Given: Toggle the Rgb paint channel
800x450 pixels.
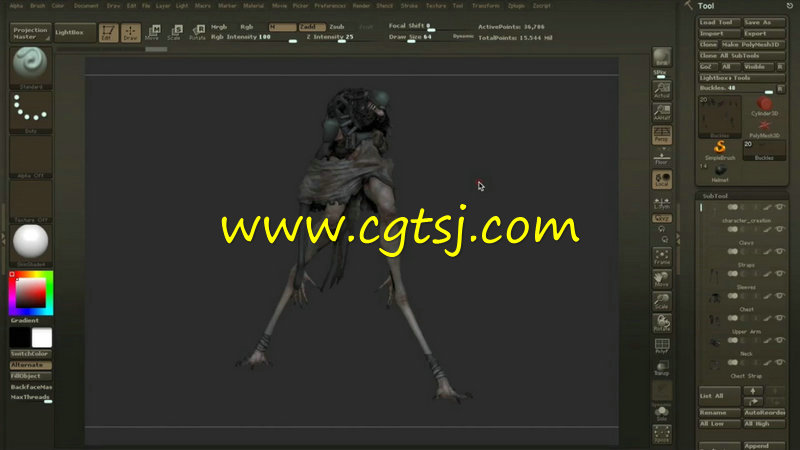Looking at the screenshot, I should pos(246,27).
